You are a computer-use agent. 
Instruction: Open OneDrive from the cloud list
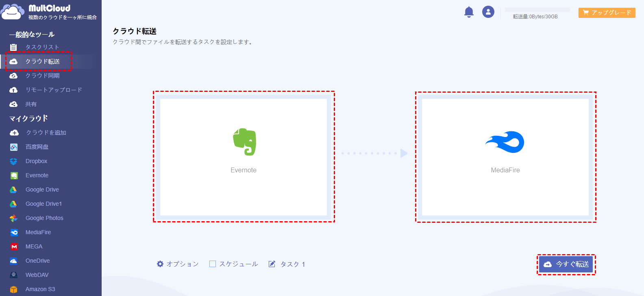click(37, 261)
